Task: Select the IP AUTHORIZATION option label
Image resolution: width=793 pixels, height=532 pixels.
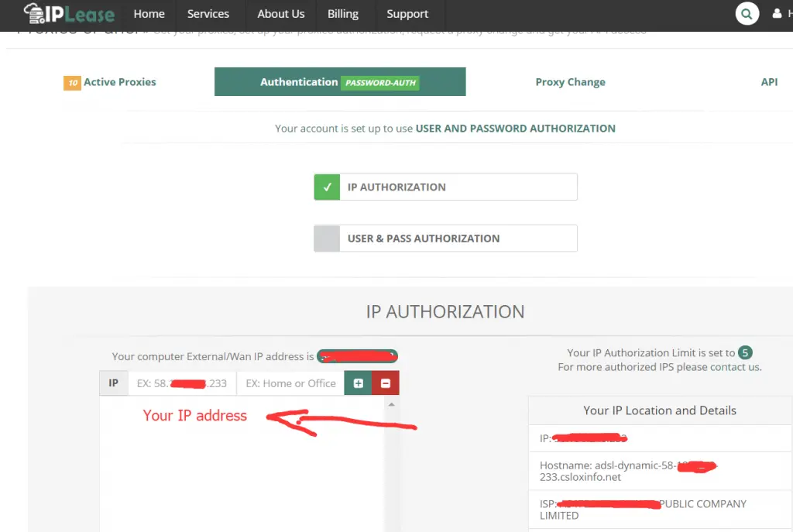Action: click(396, 187)
